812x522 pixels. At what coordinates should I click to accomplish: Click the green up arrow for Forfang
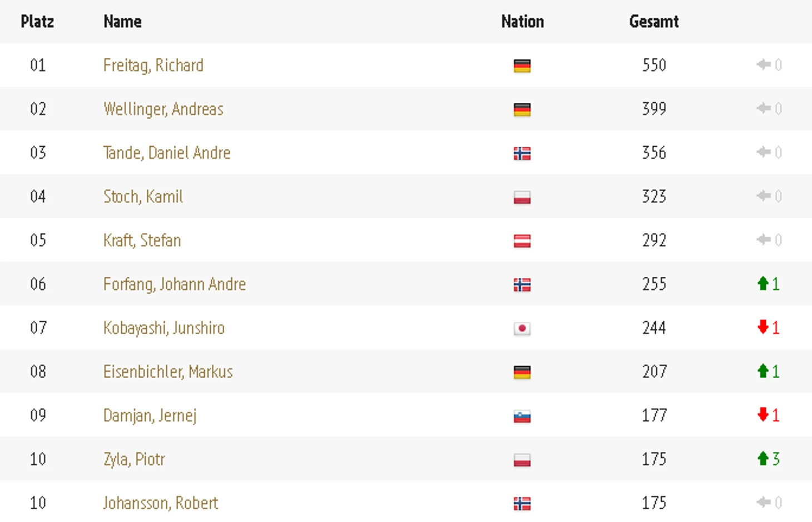tap(763, 284)
